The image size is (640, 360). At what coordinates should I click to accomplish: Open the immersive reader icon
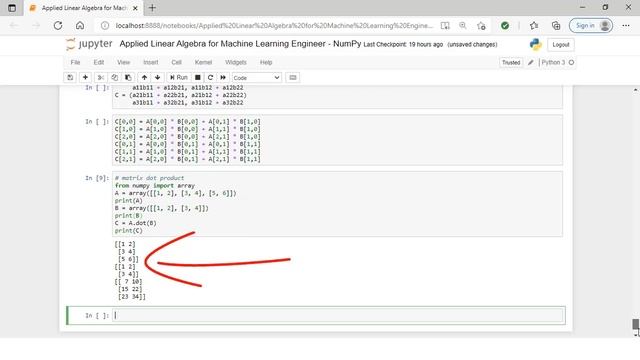(445, 26)
